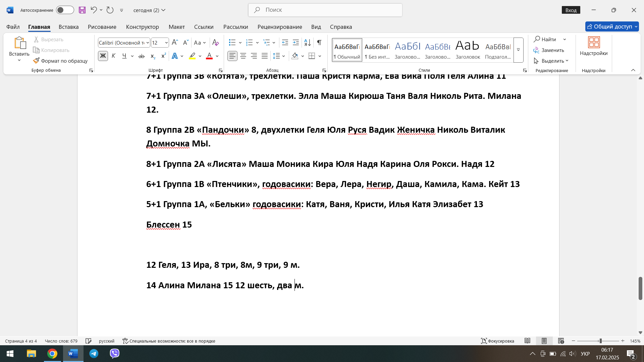The width and height of the screenshot is (644, 362).
Task: Apply strikethrough formatting
Action: [142, 56]
